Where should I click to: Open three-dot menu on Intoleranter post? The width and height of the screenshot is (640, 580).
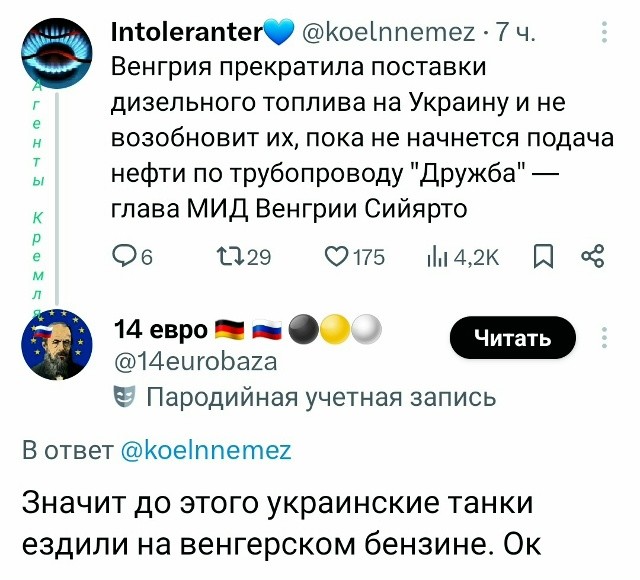click(605, 35)
